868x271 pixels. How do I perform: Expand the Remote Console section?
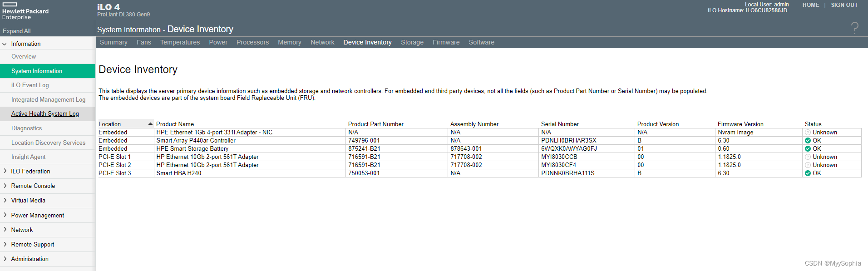(x=5, y=186)
